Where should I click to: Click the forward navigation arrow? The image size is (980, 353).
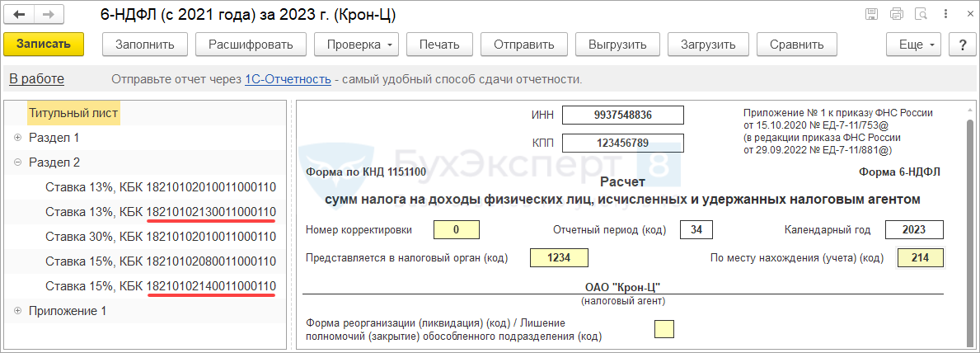coord(48,15)
